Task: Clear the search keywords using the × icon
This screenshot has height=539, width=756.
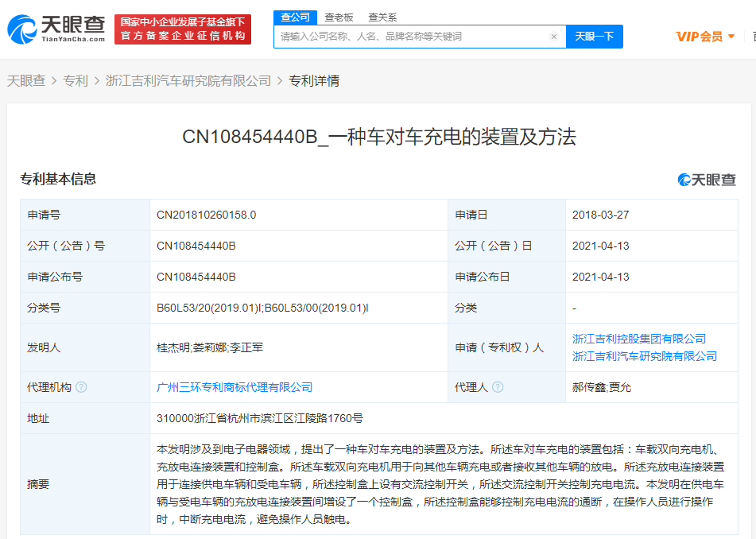Action: [554, 37]
